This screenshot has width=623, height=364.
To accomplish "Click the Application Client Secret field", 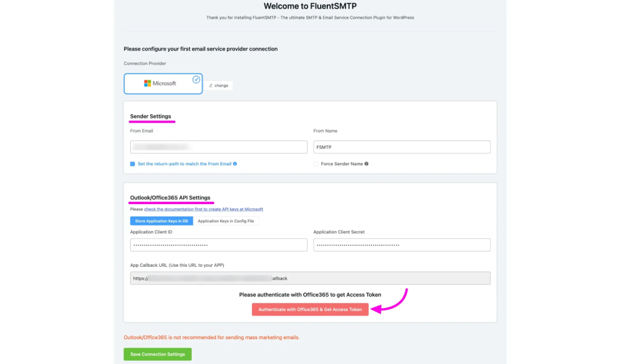I will (x=402, y=245).
